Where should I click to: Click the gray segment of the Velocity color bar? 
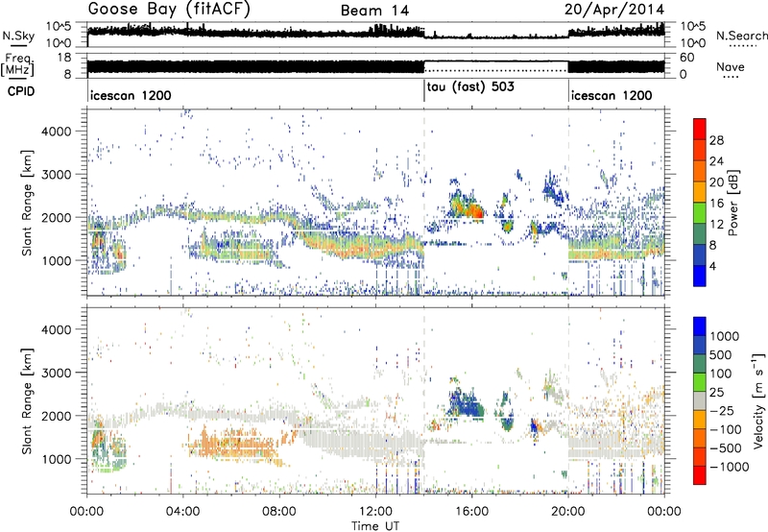[700, 400]
